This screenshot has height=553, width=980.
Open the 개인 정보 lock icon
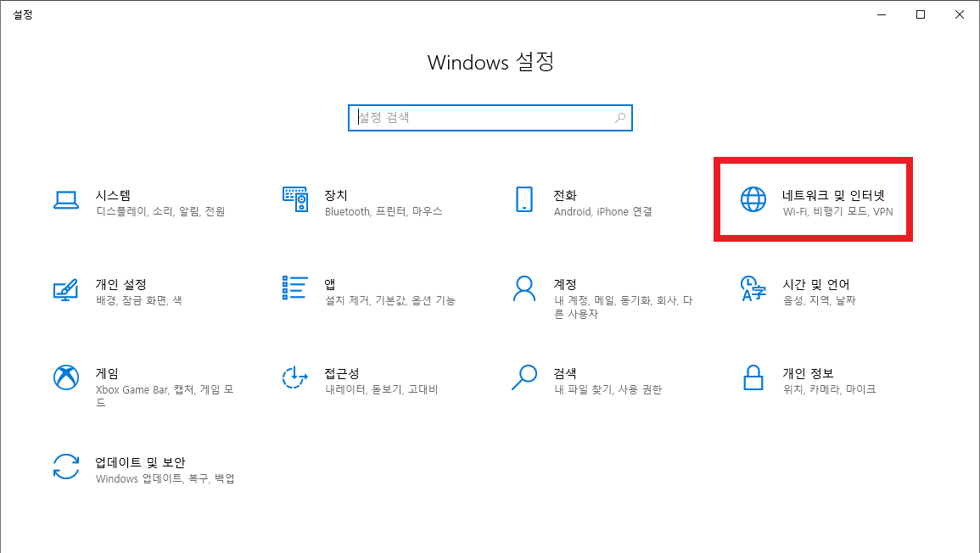pyautogui.click(x=753, y=377)
